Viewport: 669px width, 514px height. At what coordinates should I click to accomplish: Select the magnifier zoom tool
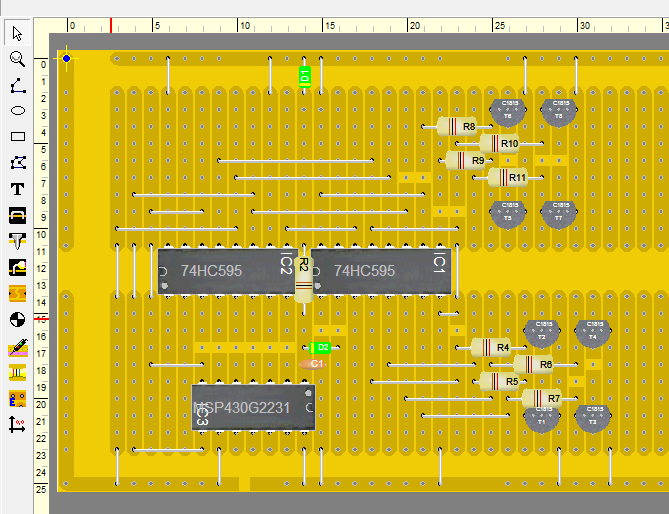[17, 59]
